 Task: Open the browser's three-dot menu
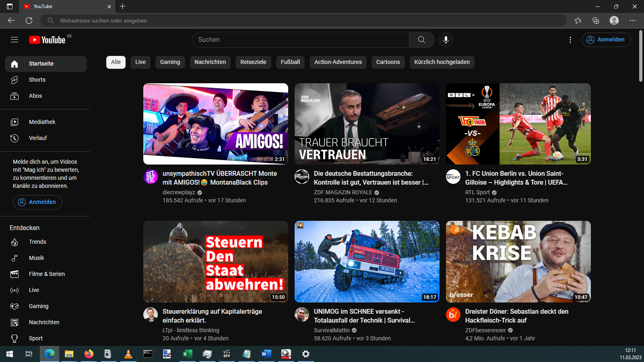point(633,21)
